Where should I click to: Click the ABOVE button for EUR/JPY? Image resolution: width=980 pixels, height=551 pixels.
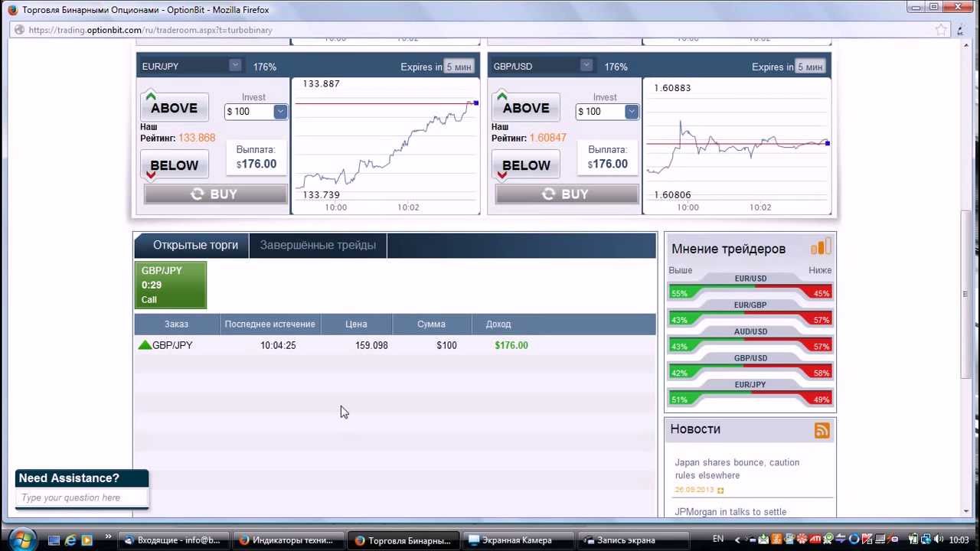point(174,107)
